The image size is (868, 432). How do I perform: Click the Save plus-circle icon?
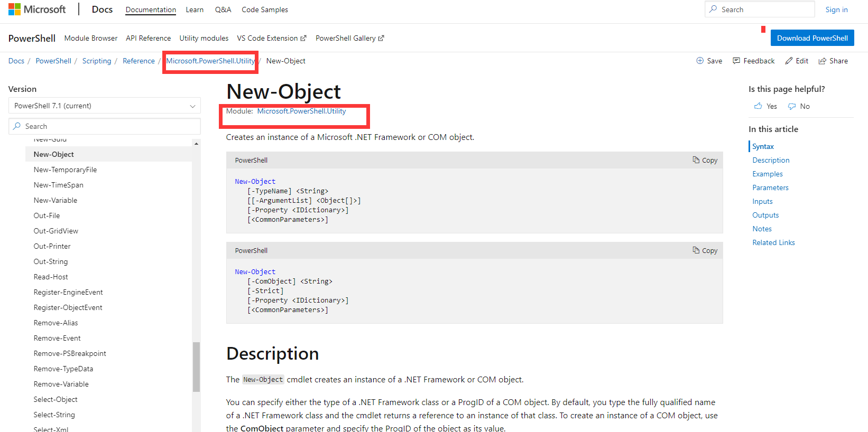tap(700, 61)
